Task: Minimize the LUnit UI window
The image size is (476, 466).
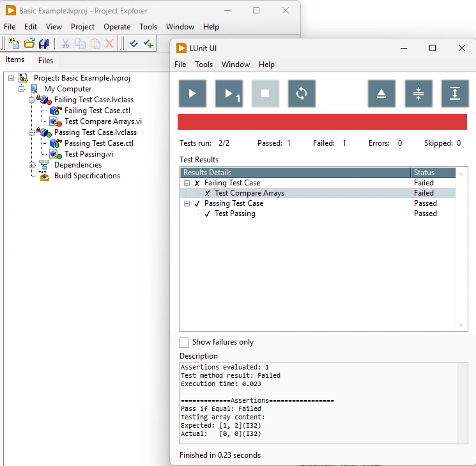Action: coord(404,48)
